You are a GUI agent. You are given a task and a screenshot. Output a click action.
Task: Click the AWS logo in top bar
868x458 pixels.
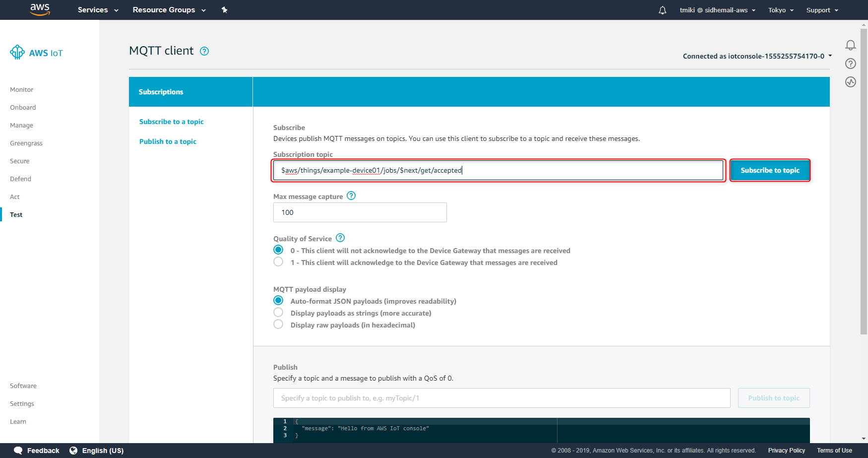point(40,9)
